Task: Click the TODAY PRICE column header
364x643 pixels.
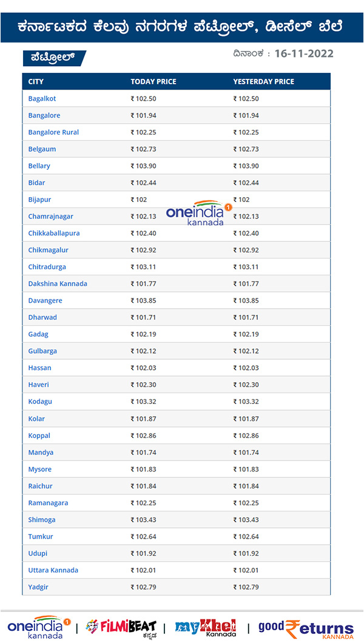Action: coord(153,81)
